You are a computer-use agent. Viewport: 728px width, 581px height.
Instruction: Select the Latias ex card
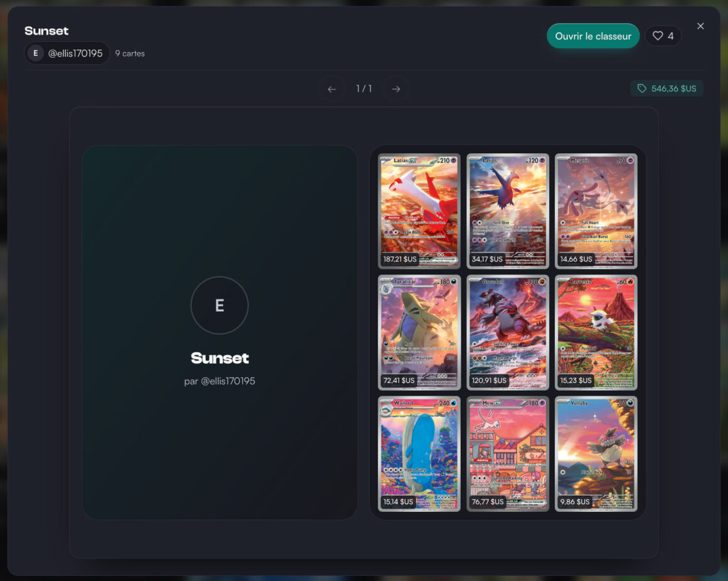tap(419, 211)
